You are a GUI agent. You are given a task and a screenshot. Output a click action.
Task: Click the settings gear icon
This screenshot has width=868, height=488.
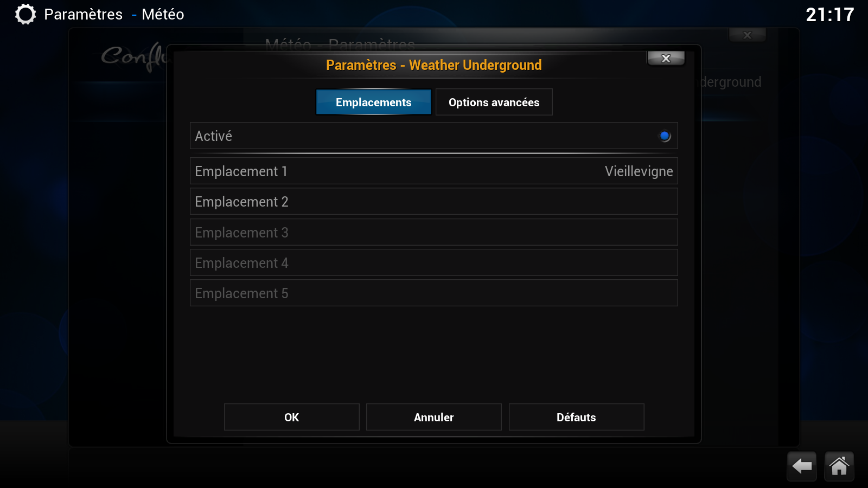[25, 14]
